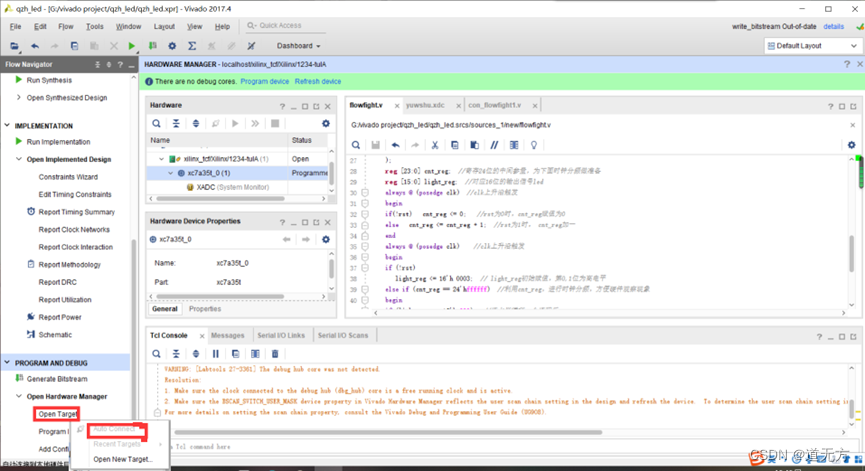Open settings gear in Hardware Device Properties
Viewport: 865px width, 471px height.
[x=326, y=239]
